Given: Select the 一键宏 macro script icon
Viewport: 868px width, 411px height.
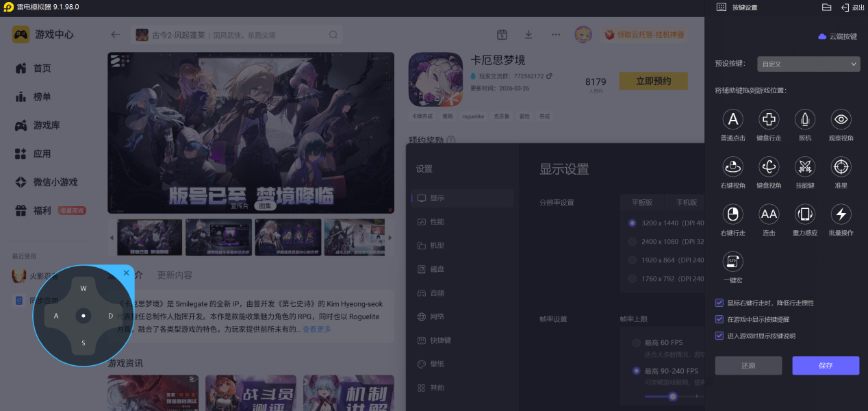Looking at the screenshot, I should [732, 262].
